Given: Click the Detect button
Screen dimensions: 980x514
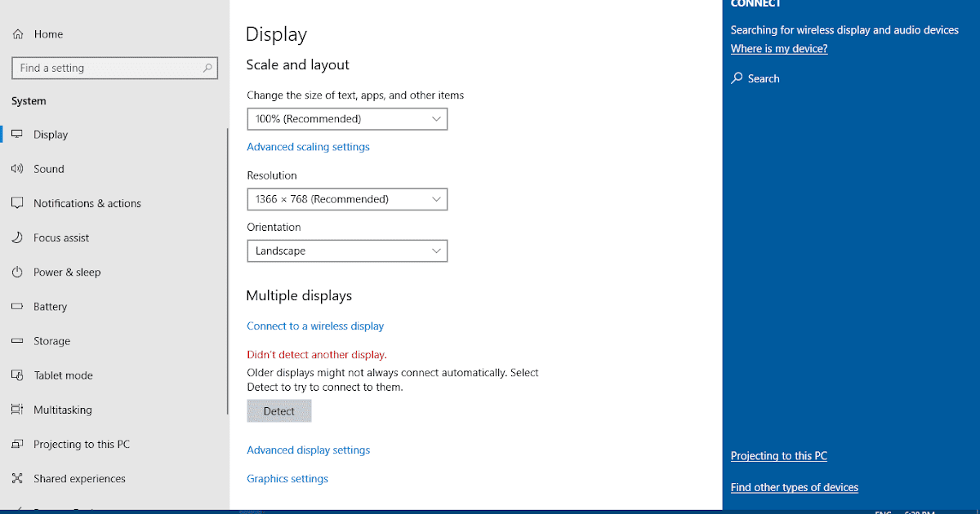Looking at the screenshot, I should 279,411.
